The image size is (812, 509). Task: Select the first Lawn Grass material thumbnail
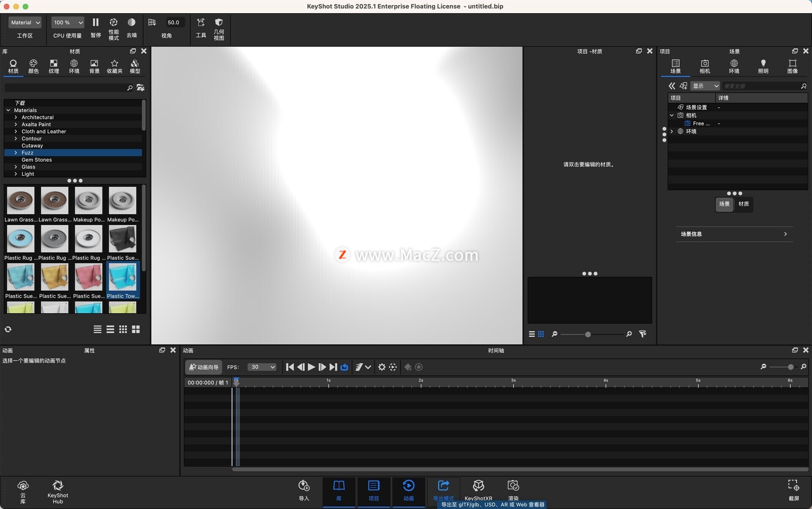click(21, 204)
